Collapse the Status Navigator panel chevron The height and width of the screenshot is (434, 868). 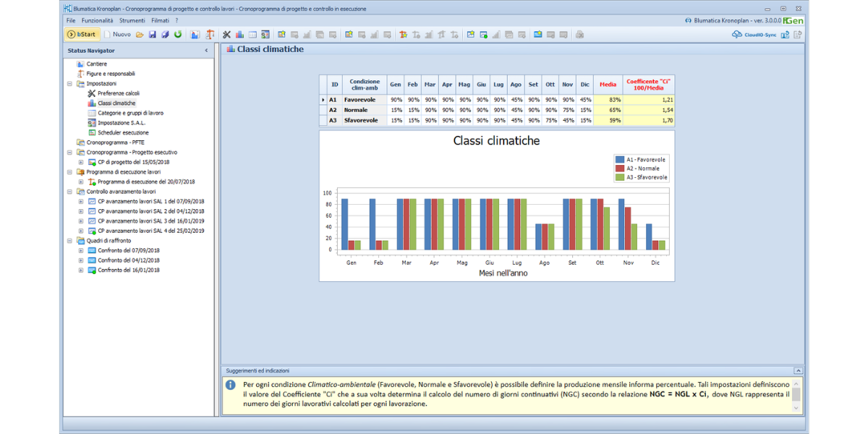[206, 51]
